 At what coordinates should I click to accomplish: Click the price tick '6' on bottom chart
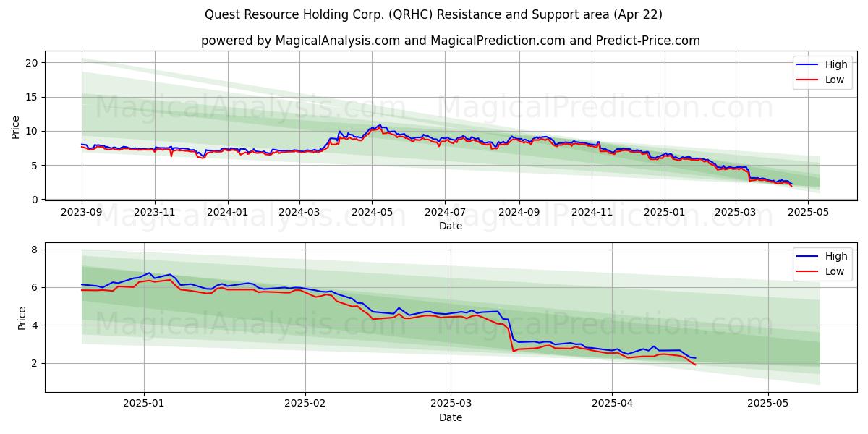[x=35, y=287]
